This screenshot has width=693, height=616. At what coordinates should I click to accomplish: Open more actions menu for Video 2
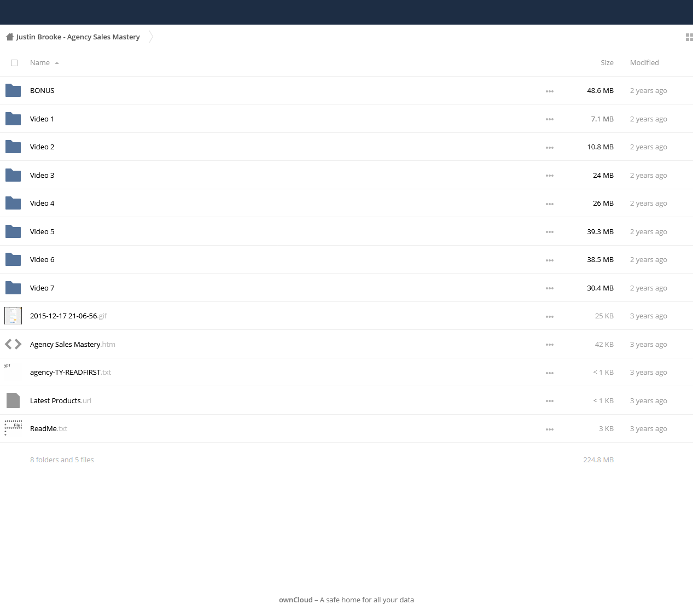(550, 148)
